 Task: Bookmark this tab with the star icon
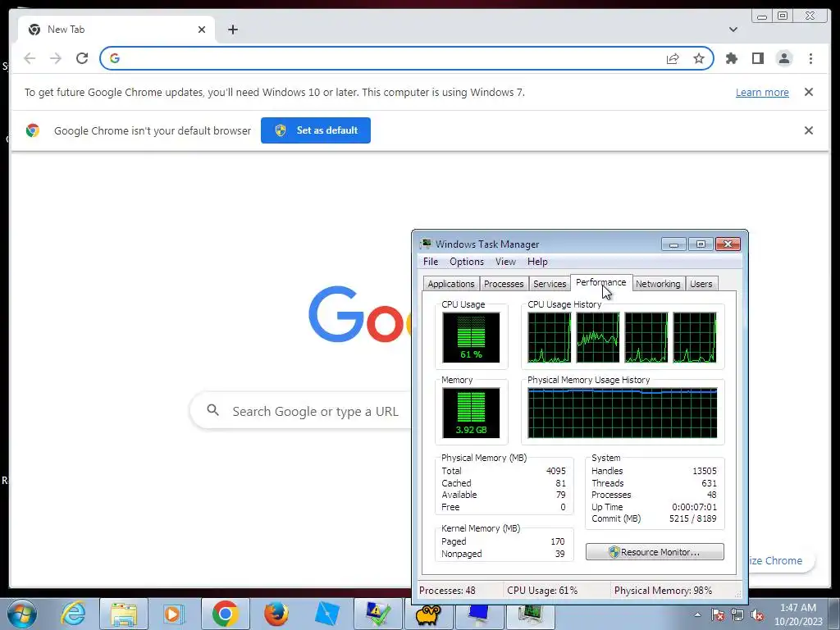[699, 58]
